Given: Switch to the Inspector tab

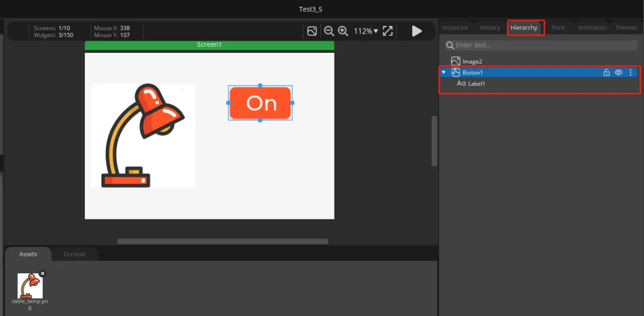Looking at the screenshot, I should [x=455, y=27].
